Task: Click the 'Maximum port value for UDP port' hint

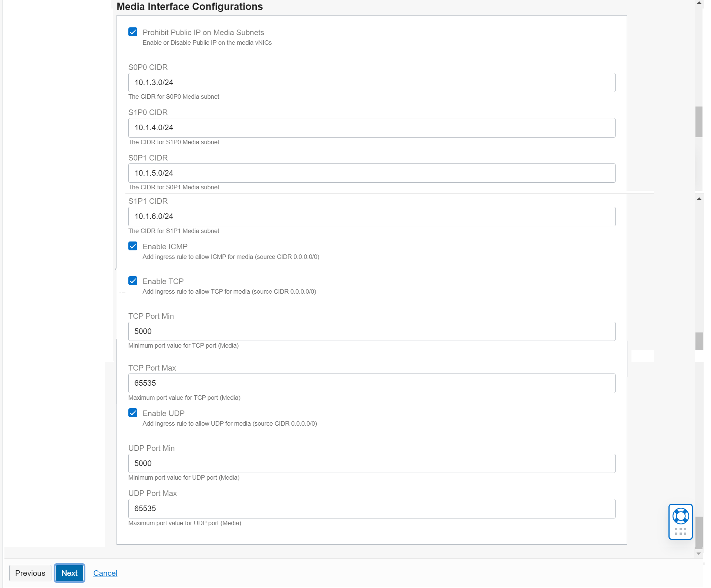Action: point(185,523)
